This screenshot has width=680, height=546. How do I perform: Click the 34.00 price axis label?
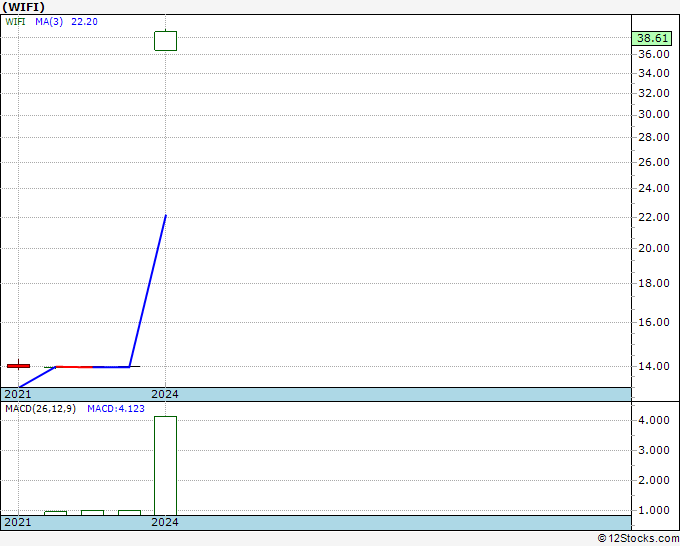pyautogui.click(x=654, y=73)
